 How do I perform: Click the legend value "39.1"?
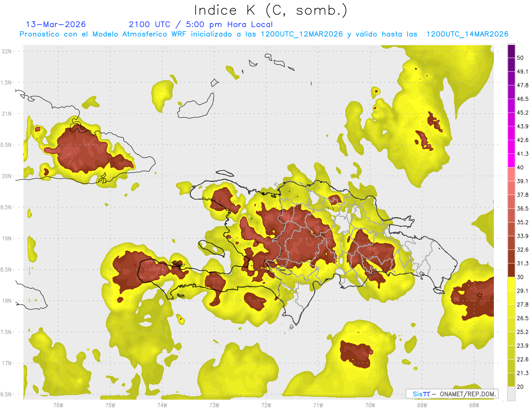(523, 181)
